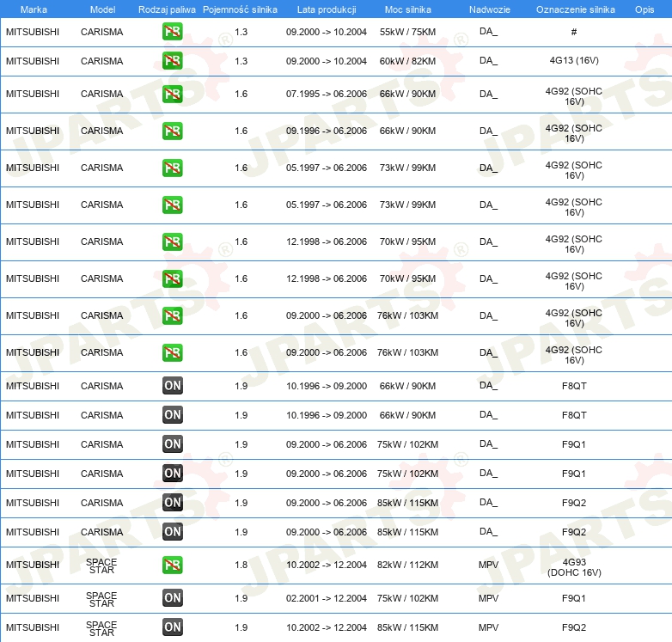This screenshot has height=642, width=672.
Task: Click the ON icon in the first Carisma F9Q1 row
Action: click(173, 444)
